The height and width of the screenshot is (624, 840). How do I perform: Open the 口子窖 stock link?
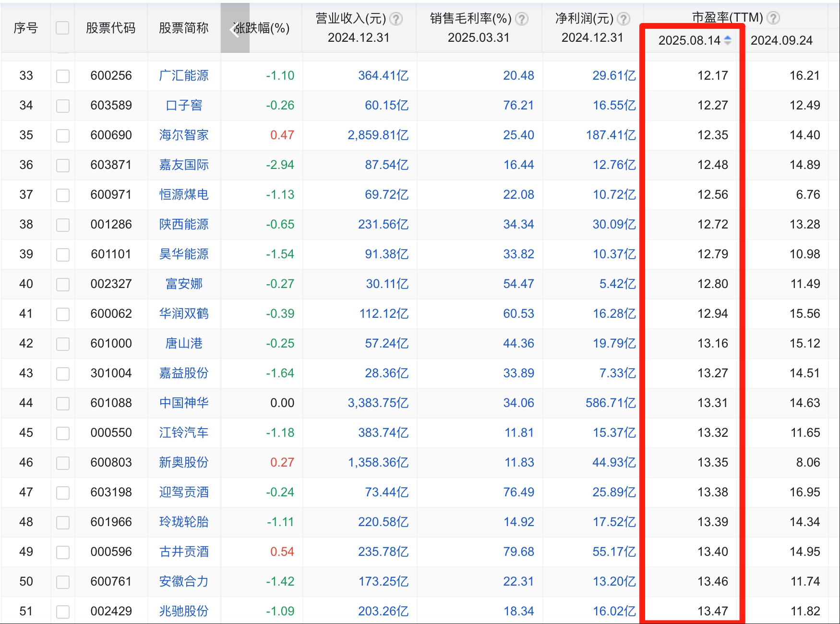184,105
